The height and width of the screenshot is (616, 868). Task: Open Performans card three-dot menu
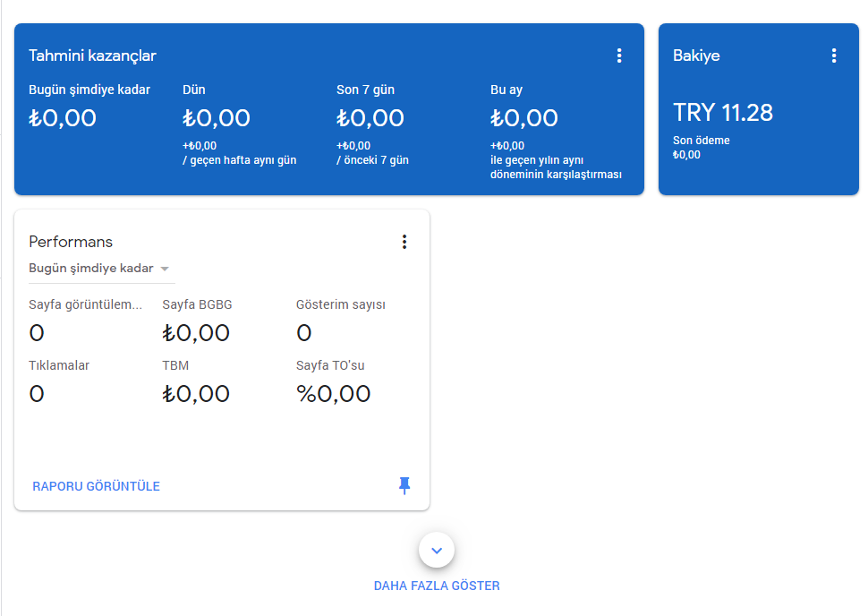[404, 242]
